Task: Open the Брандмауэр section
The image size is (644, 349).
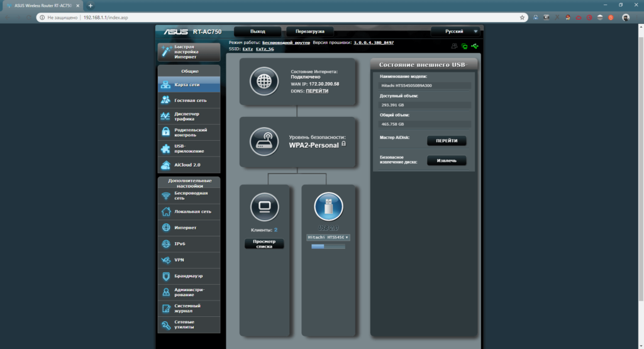Action: click(x=189, y=276)
